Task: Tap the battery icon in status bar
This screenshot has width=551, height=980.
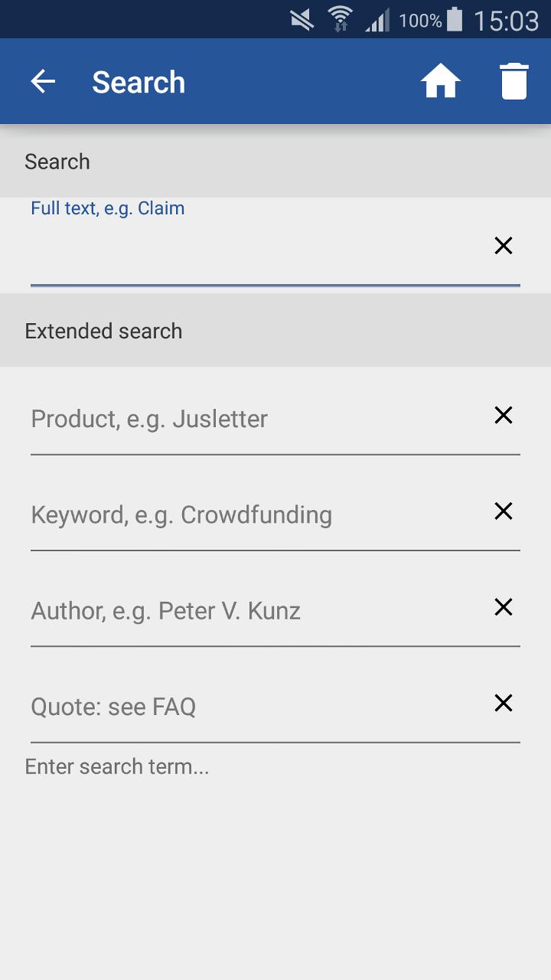Action: [455, 20]
